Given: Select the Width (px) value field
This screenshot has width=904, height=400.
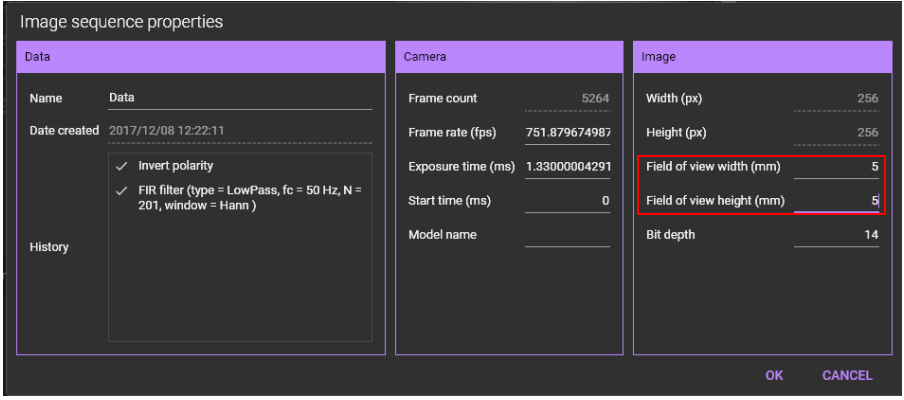Looking at the screenshot, I should [836, 98].
